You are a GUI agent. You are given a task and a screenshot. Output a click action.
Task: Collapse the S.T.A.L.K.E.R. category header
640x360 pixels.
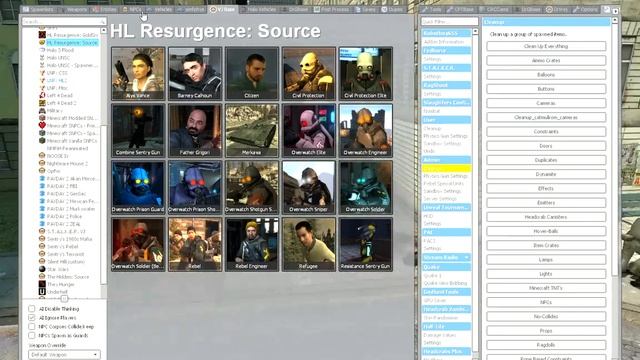coord(446,68)
